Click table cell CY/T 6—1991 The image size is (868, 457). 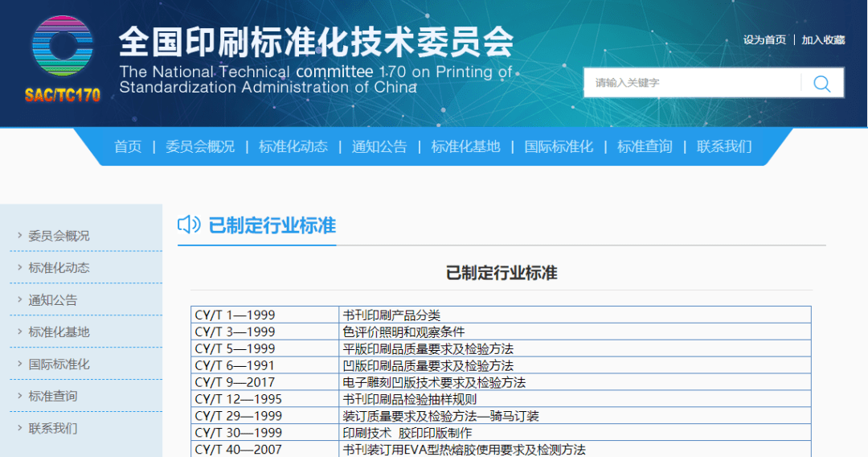(x=264, y=365)
